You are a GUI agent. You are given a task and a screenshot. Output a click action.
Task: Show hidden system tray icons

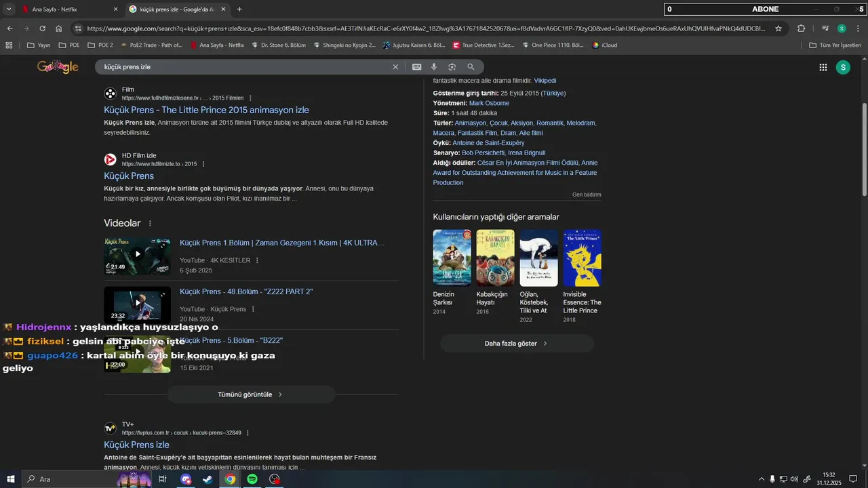coord(761,479)
